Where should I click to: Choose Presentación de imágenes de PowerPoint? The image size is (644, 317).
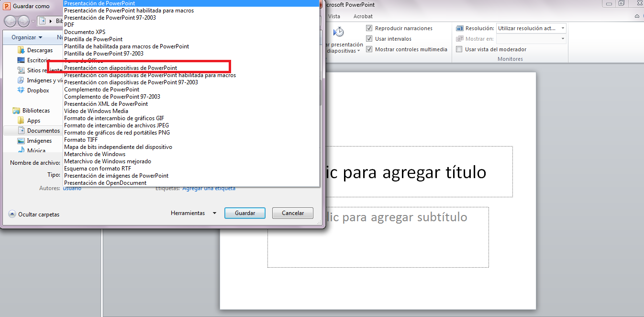pyautogui.click(x=191, y=176)
